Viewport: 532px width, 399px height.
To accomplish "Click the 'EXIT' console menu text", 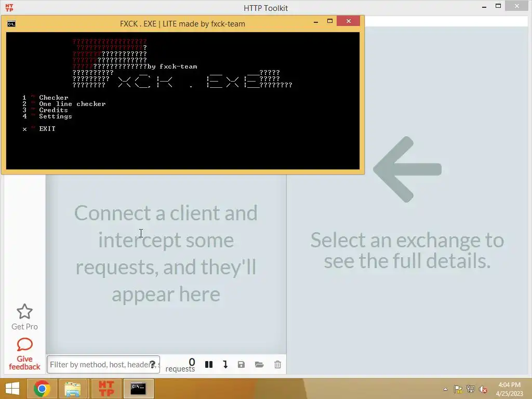I will (47, 129).
